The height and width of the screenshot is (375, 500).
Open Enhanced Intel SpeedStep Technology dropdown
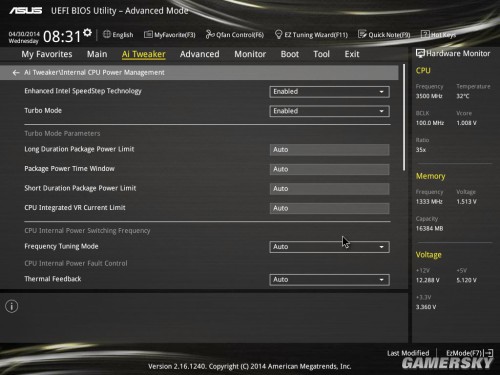(x=329, y=92)
